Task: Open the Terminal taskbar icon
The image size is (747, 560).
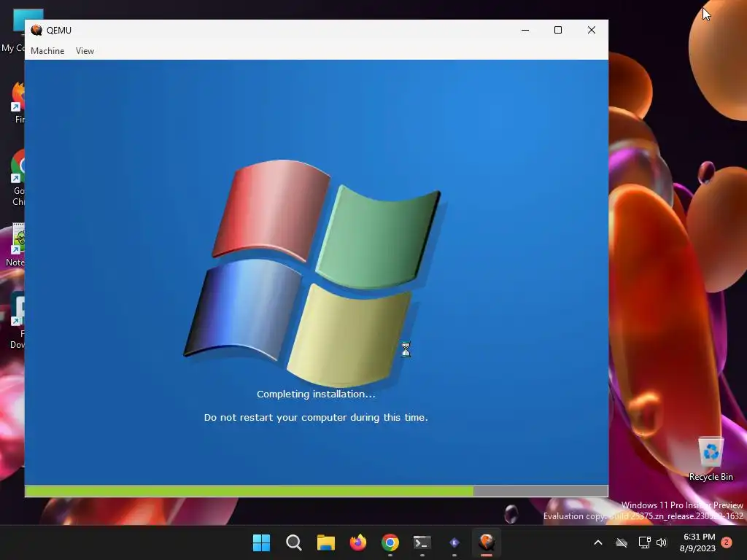Action: 422,542
